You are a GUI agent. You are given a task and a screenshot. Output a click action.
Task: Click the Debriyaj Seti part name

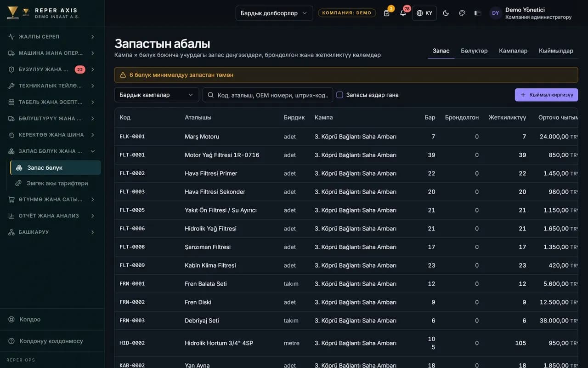[x=202, y=321]
